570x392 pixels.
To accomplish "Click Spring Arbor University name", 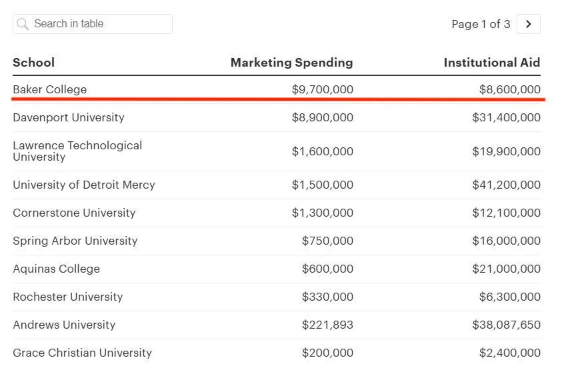I will (x=75, y=241).
